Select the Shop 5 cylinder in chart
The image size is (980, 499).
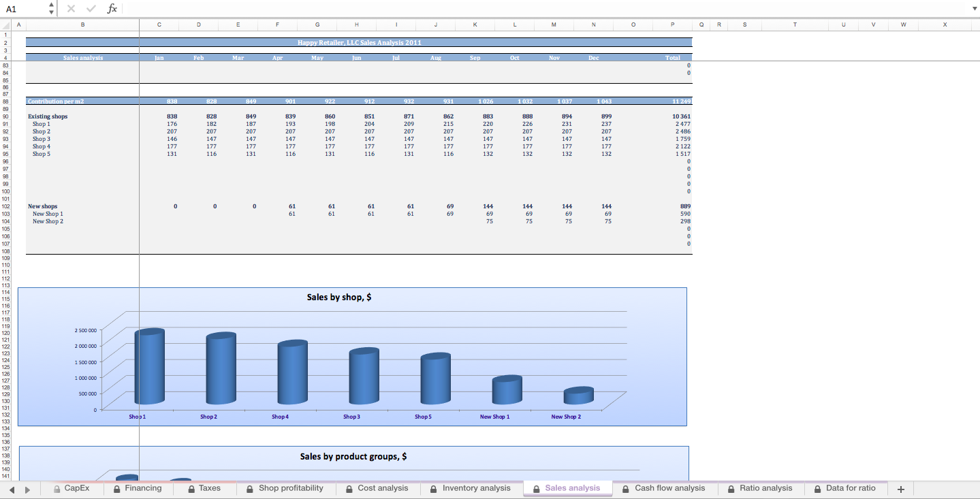[x=435, y=378]
